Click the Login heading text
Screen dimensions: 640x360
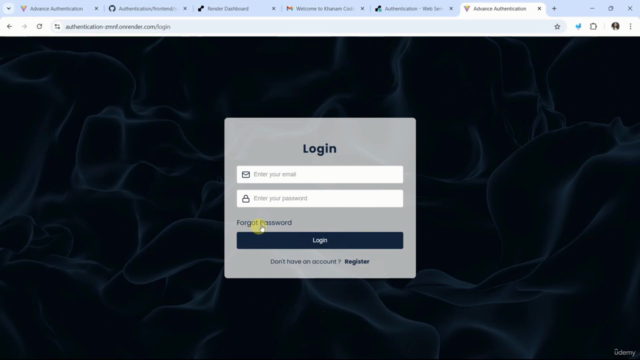320,149
